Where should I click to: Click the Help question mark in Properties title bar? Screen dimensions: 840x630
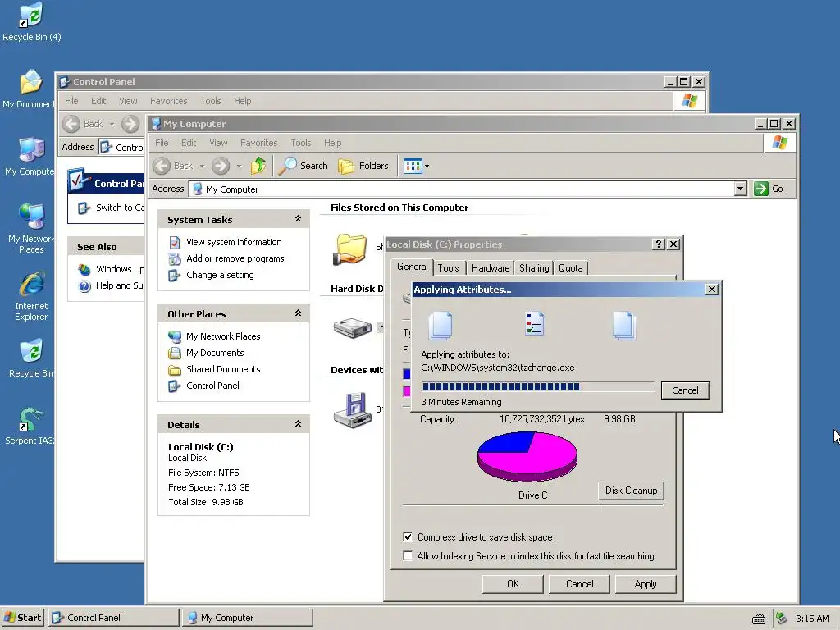(659, 244)
